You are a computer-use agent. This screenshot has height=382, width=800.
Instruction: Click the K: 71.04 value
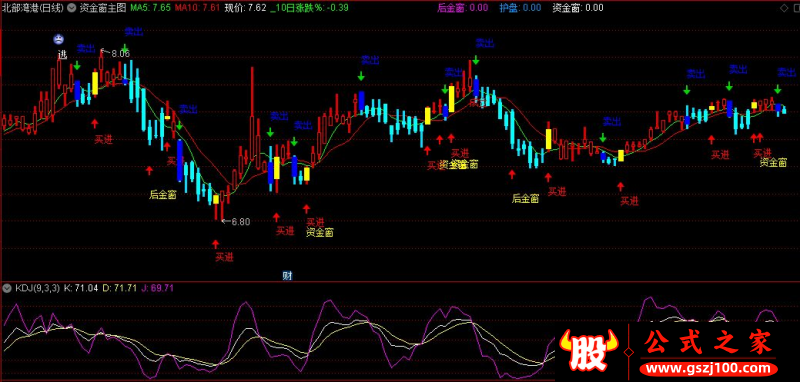coord(81,288)
